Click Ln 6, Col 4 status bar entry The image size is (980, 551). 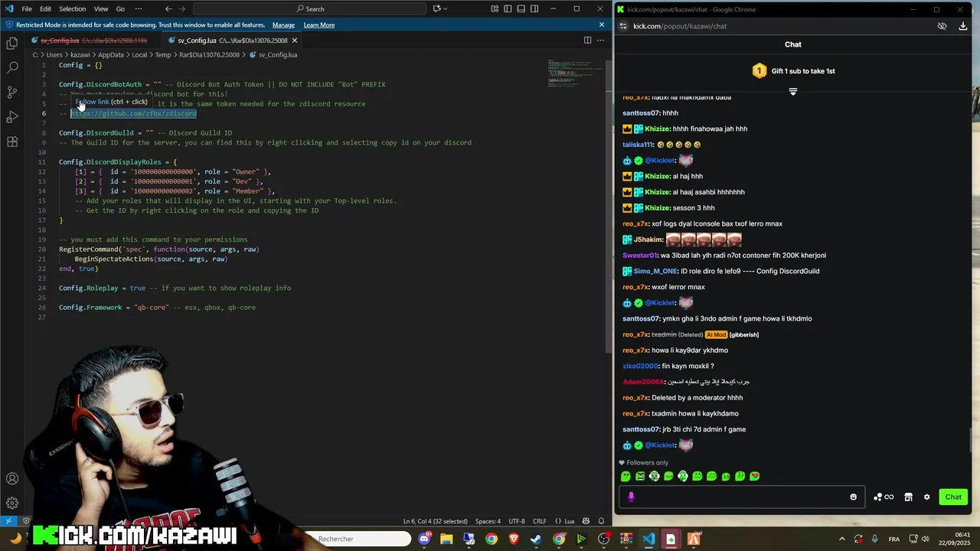click(435, 521)
